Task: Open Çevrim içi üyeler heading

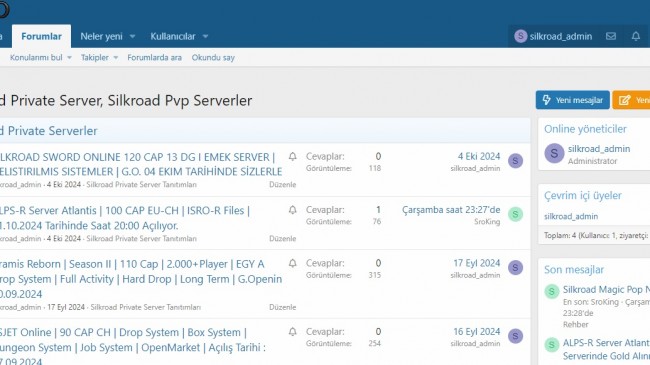Action: [583, 195]
